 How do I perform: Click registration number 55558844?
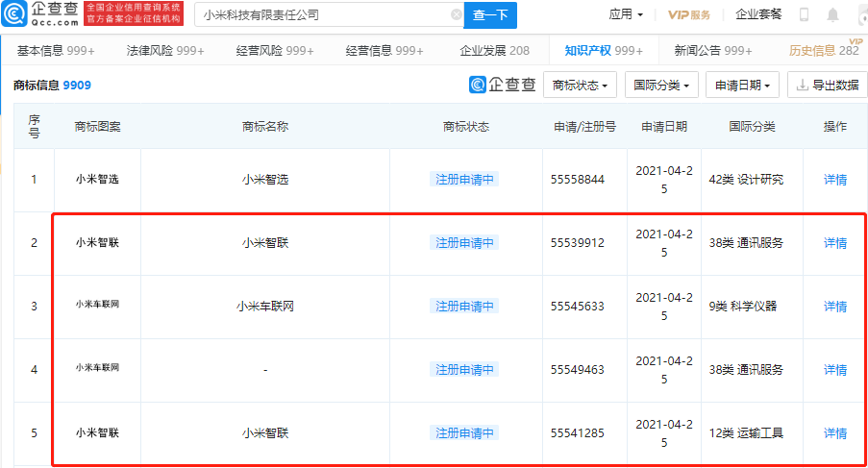click(x=578, y=180)
